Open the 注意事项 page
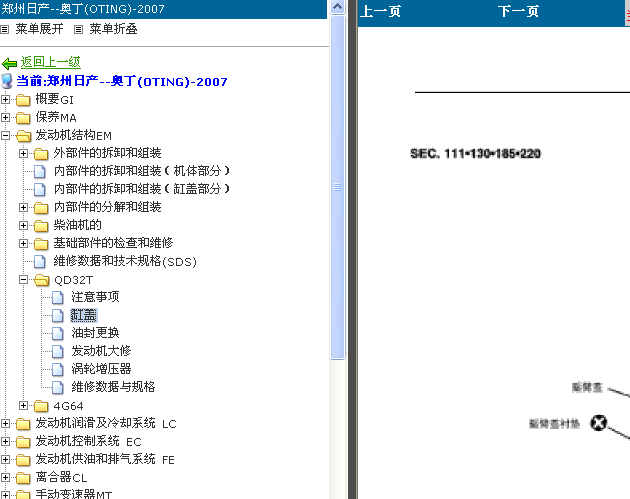The image size is (630, 499). click(x=95, y=297)
